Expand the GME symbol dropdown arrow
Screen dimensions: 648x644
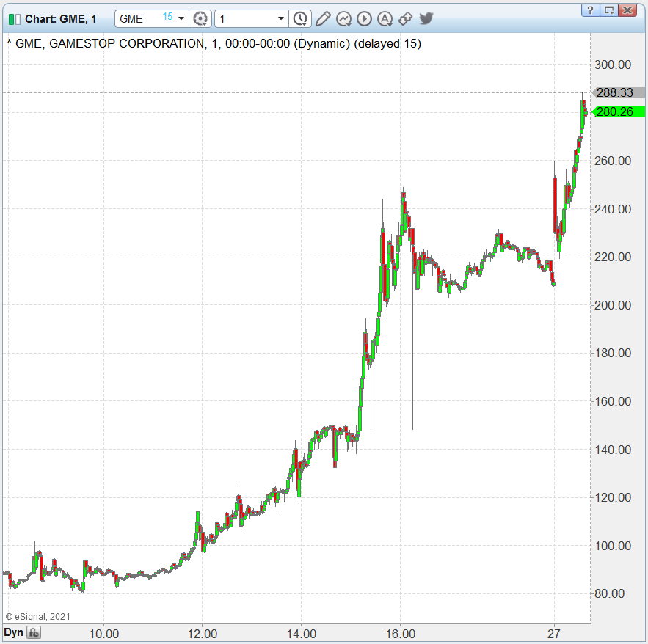point(181,18)
